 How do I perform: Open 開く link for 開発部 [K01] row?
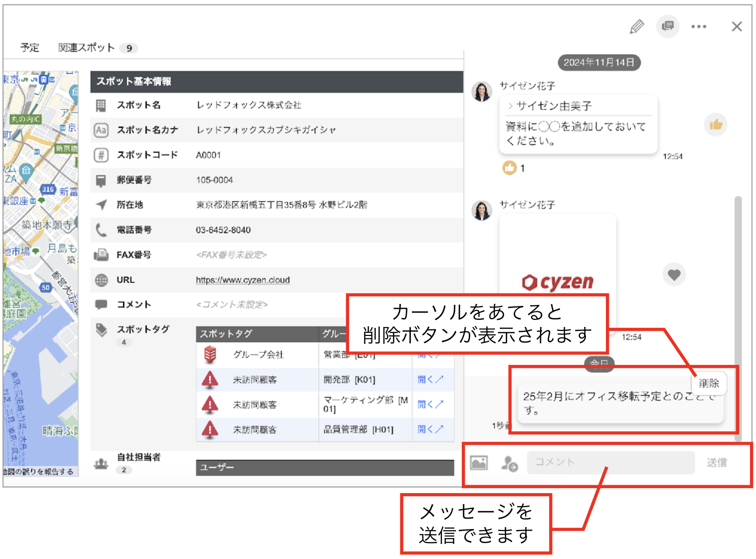pyautogui.click(x=430, y=379)
